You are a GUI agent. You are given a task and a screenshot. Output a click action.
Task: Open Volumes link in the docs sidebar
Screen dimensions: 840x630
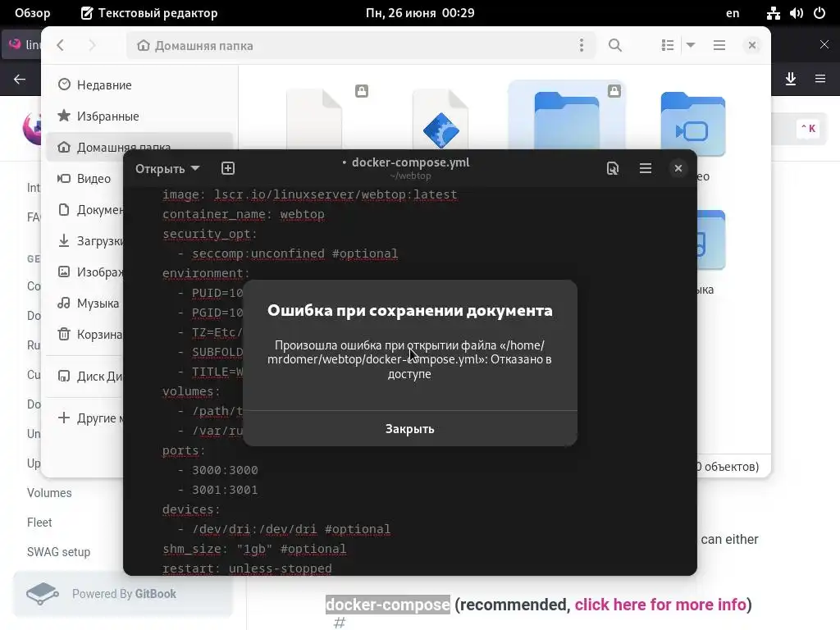(49, 493)
